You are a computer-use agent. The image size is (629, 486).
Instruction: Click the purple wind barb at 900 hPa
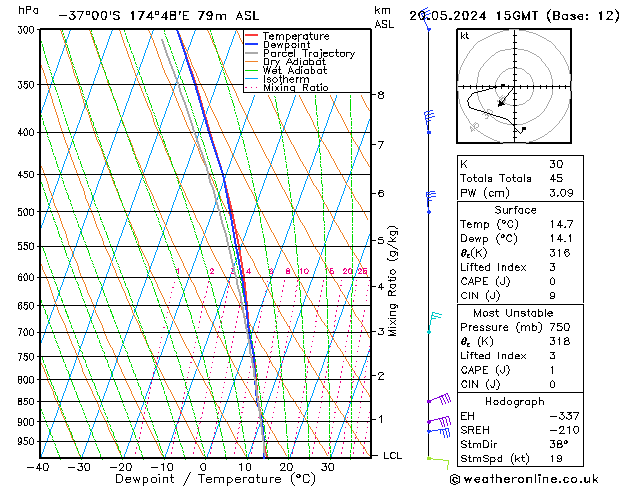point(439,421)
